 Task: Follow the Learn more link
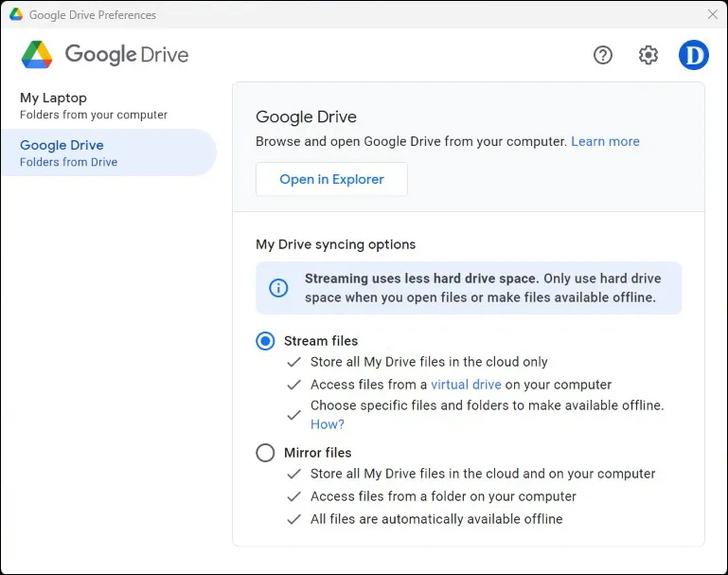605,141
